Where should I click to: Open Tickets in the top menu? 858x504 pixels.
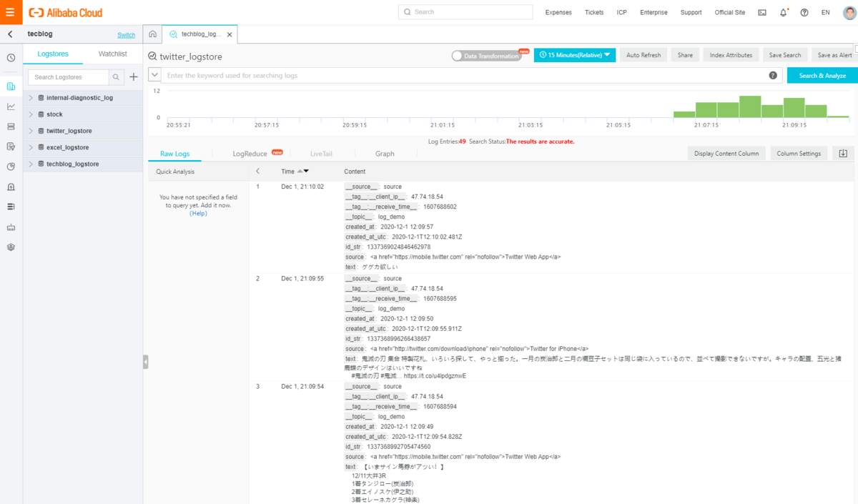coord(594,12)
